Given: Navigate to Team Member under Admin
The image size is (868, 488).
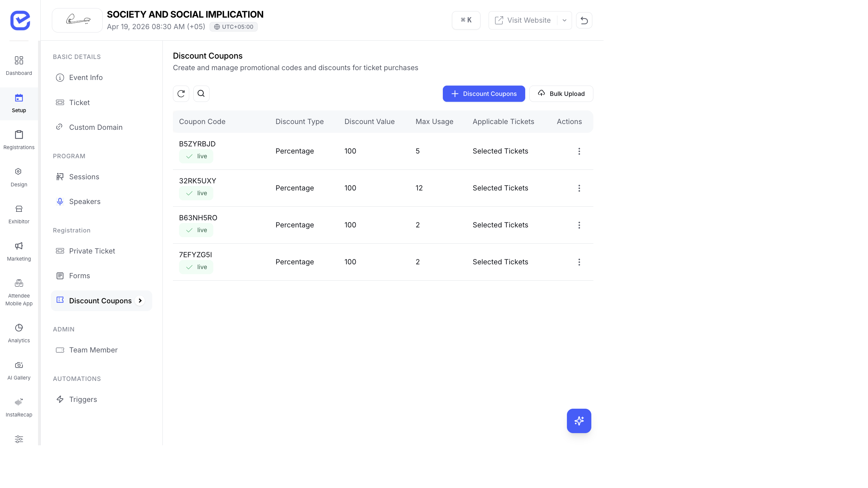Looking at the screenshot, I should click(x=93, y=350).
